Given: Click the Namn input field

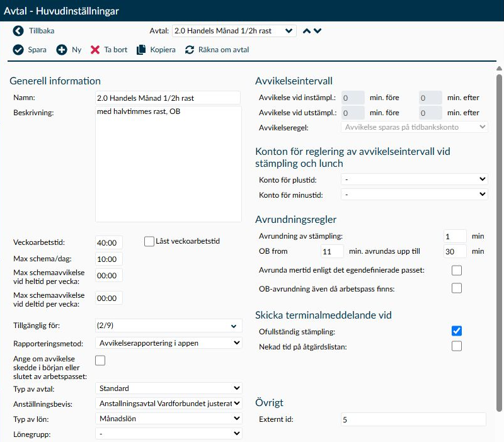Looking at the screenshot, I should point(168,98).
